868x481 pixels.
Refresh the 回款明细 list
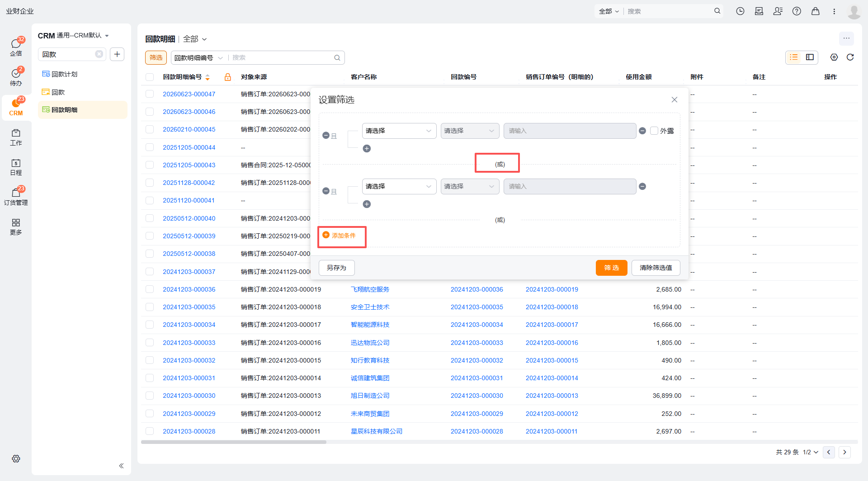pos(850,57)
